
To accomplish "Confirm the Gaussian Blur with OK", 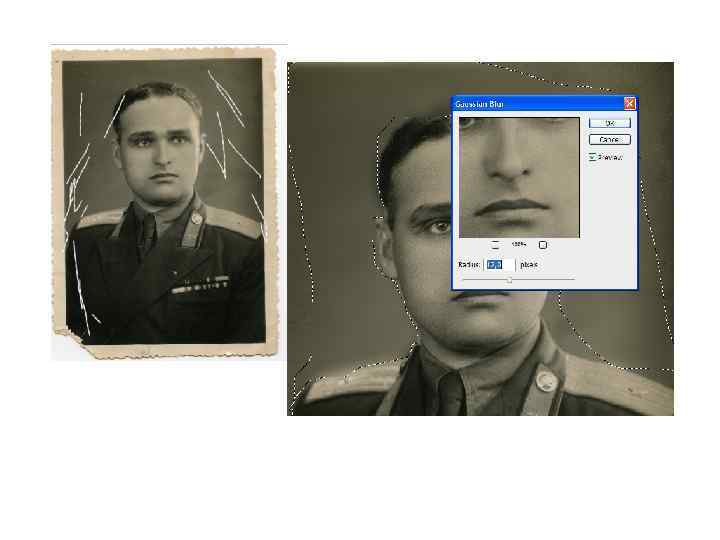I will pos(610,123).
